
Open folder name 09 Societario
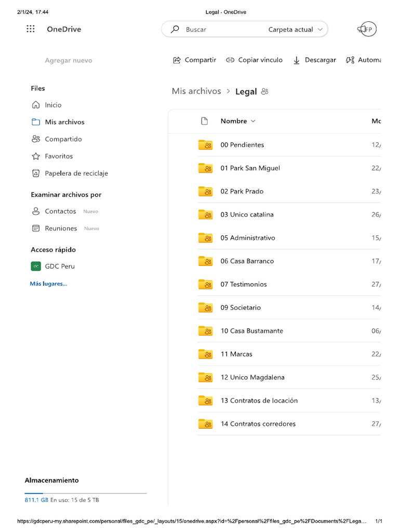click(x=241, y=308)
